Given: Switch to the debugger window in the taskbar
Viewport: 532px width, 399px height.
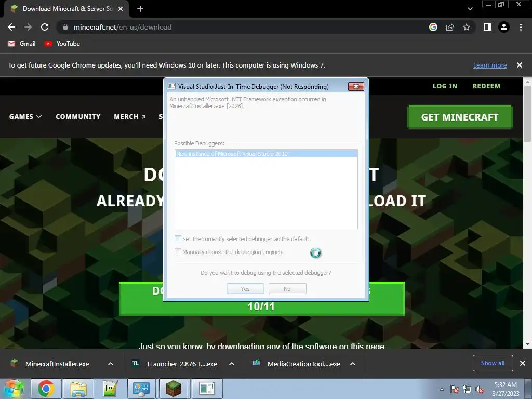Looking at the screenshot, I should click(207, 389).
